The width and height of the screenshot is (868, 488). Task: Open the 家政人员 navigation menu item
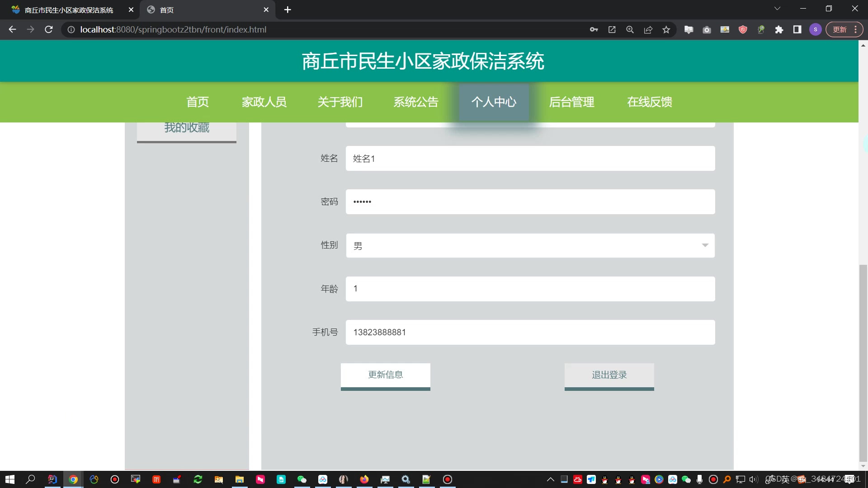(x=264, y=102)
